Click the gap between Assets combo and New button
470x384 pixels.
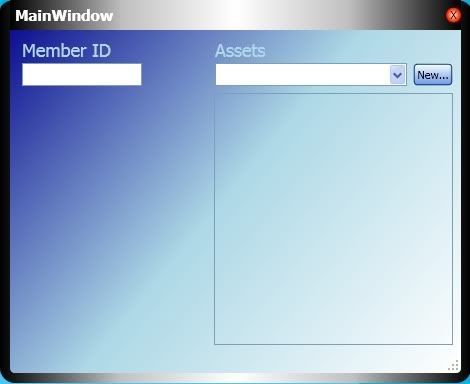click(410, 75)
